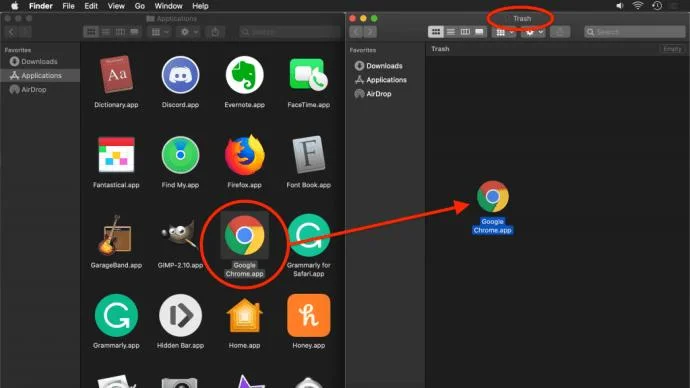Viewport: 690px width, 388px height.
Task: Select the Discord.app icon
Action: click(x=180, y=75)
